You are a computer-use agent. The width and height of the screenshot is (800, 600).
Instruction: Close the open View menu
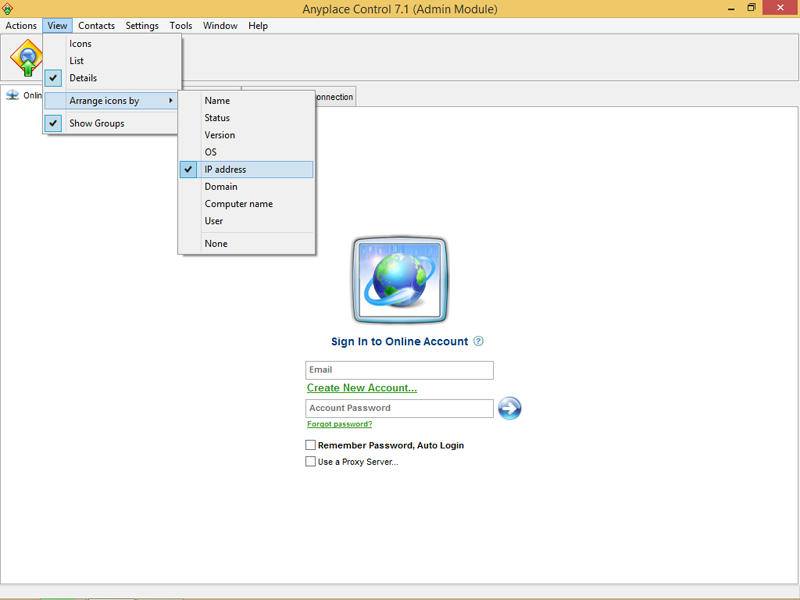(x=58, y=26)
